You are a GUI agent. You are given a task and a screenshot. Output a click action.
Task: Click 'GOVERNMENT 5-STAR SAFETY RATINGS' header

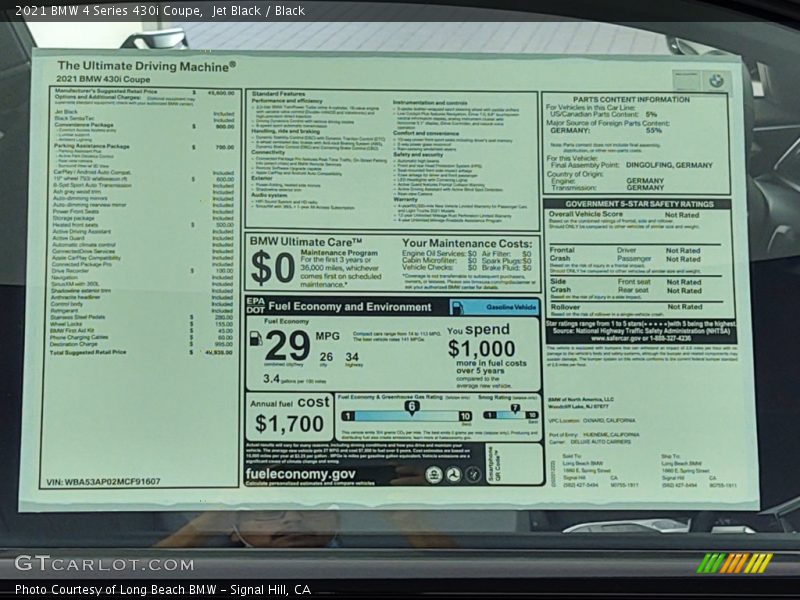[x=639, y=204]
